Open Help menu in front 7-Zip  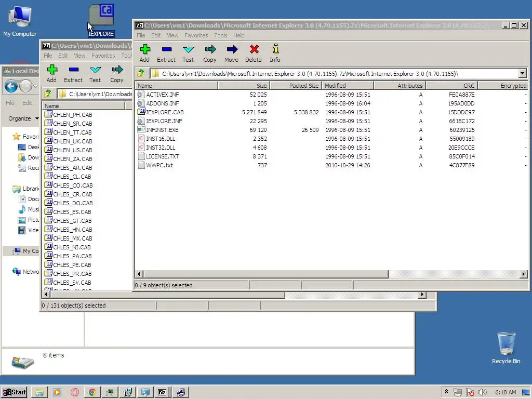point(238,35)
